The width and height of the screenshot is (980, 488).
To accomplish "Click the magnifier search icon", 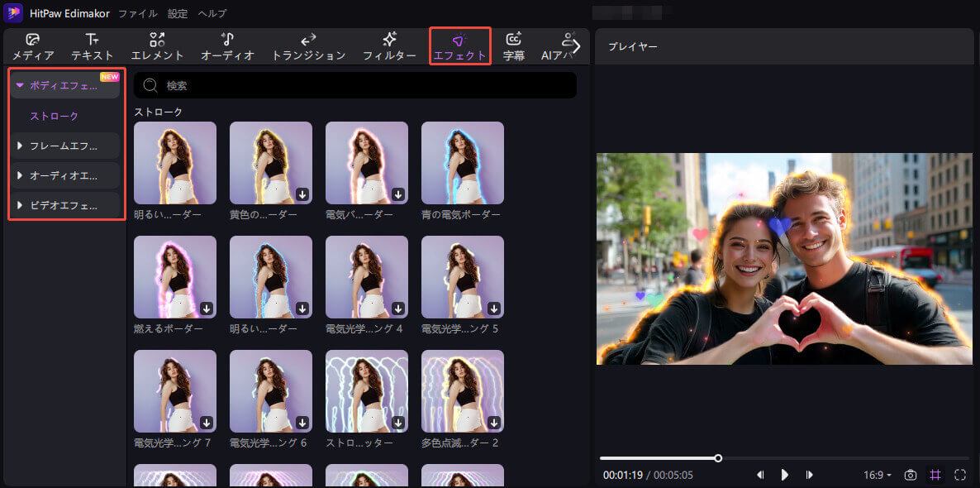I will tap(150, 86).
